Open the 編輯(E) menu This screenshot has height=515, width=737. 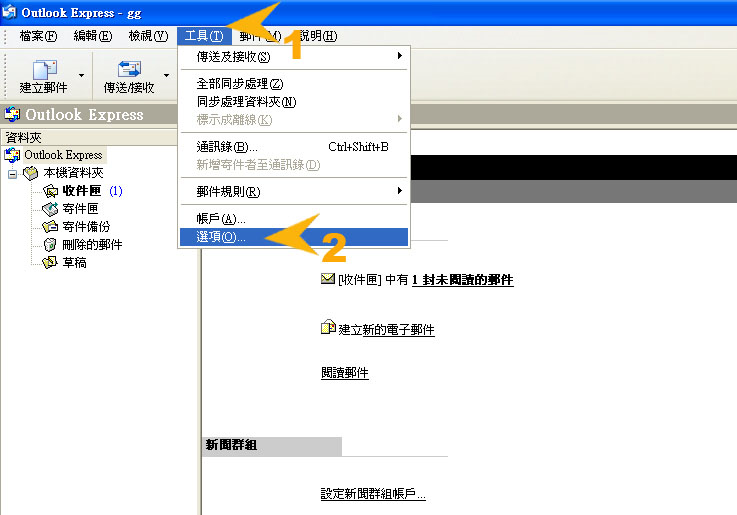click(x=93, y=36)
